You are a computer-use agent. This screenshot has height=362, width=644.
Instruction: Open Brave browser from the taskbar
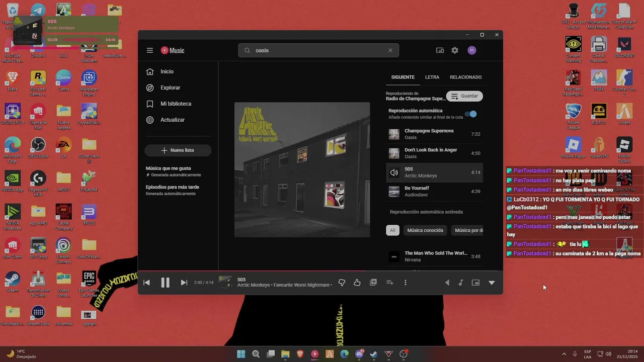click(300, 354)
